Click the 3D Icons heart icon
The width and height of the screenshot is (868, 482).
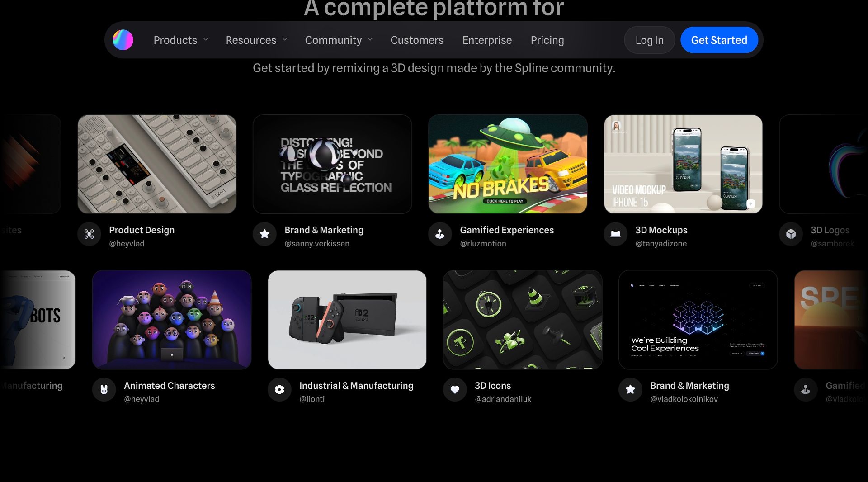click(455, 390)
